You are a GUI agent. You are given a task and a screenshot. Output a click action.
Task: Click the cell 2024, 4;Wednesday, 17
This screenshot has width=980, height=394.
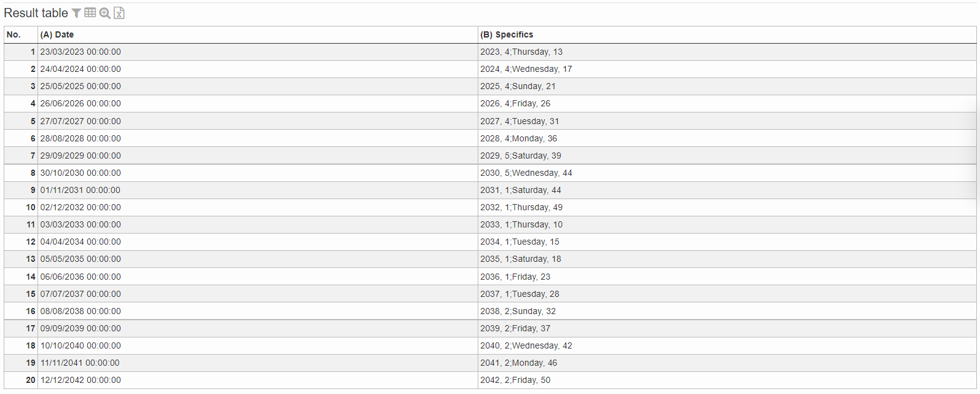[526, 69]
